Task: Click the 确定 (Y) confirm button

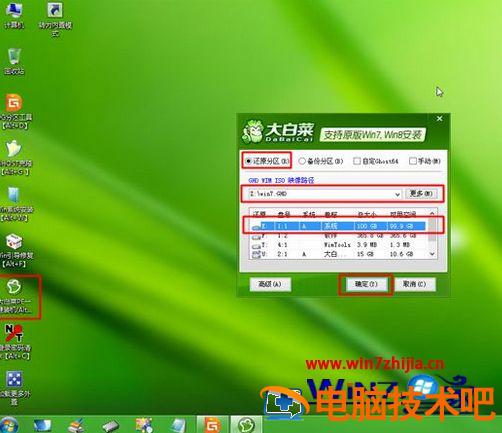Action: point(366,284)
